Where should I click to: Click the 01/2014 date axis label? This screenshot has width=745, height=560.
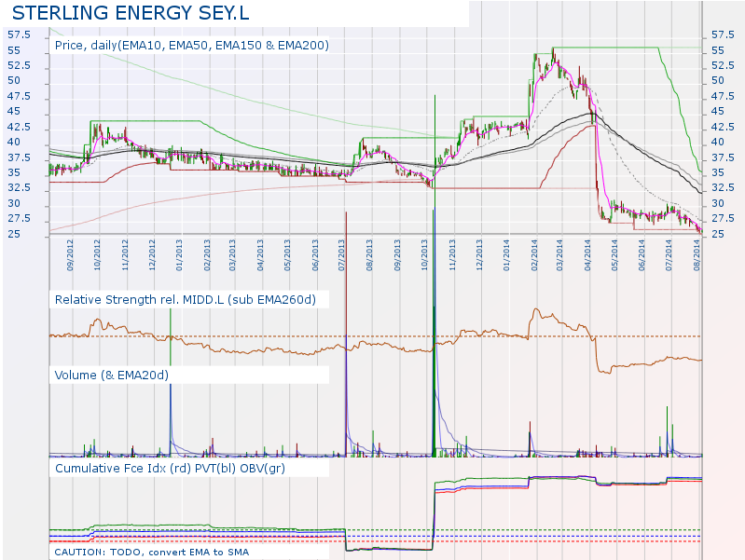pos(506,255)
